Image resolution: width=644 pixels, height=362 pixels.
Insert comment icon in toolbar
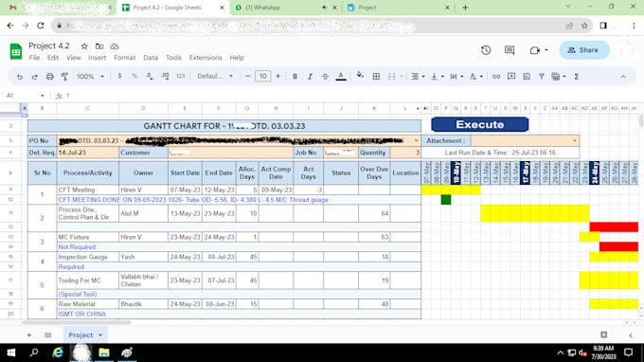click(x=511, y=77)
